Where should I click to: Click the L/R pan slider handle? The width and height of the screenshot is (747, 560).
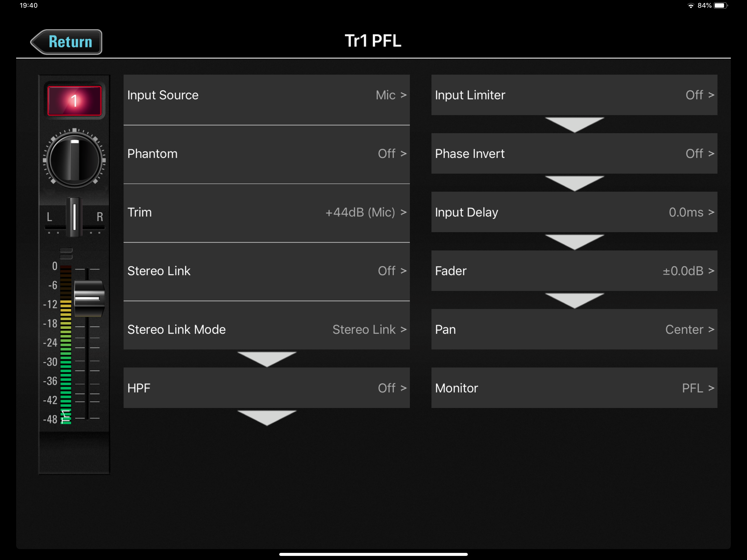point(74,217)
